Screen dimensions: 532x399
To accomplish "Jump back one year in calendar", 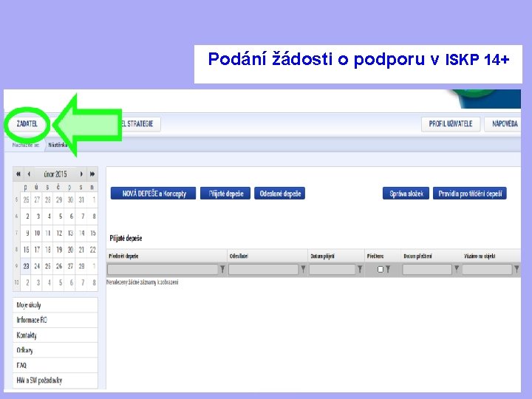I will pyautogui.click(x=18, y=174).
